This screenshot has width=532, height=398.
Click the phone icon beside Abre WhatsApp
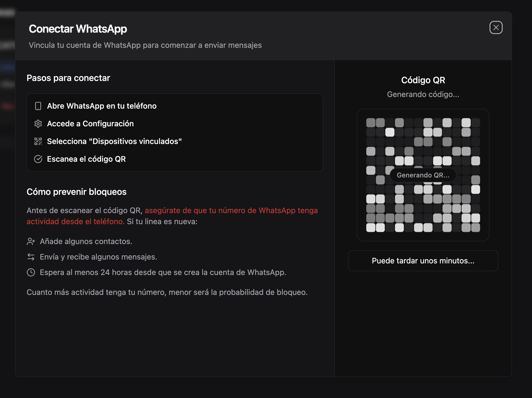[x=38, y=106]
